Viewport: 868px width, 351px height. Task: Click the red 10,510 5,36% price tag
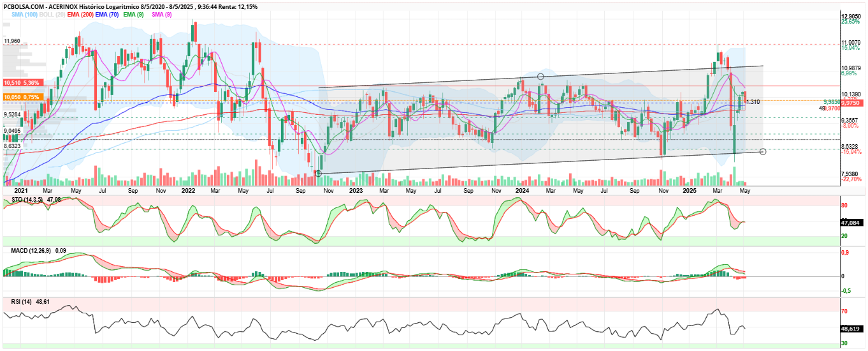click(x=22, y=83)
